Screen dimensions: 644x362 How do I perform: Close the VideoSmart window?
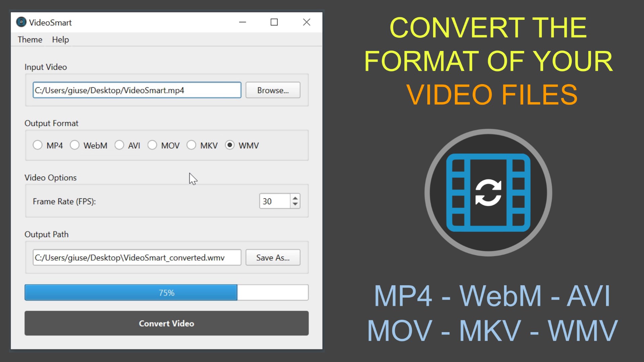point(306,22)
